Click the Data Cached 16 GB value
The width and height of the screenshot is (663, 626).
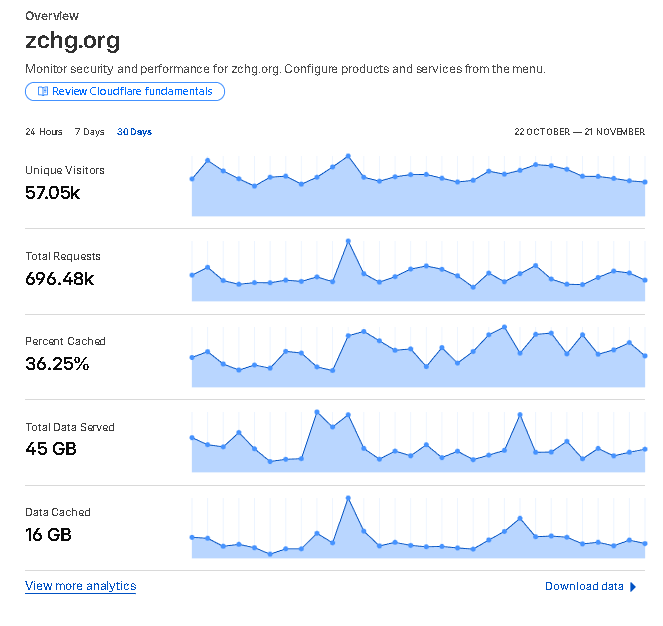[48, 535]
